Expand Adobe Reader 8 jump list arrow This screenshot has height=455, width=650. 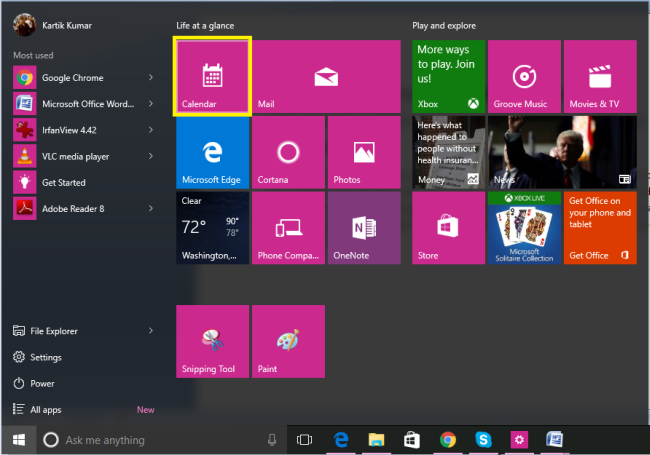[151, 208]
